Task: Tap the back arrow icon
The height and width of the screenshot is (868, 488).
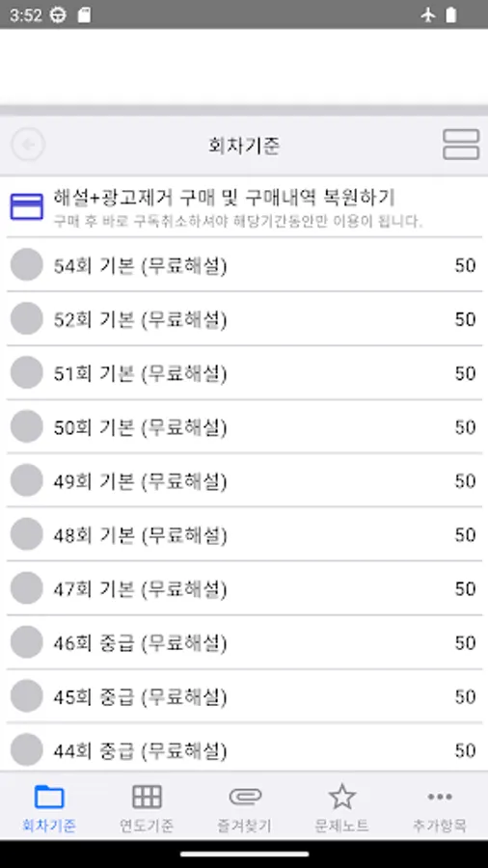Action: click(28, 145)
